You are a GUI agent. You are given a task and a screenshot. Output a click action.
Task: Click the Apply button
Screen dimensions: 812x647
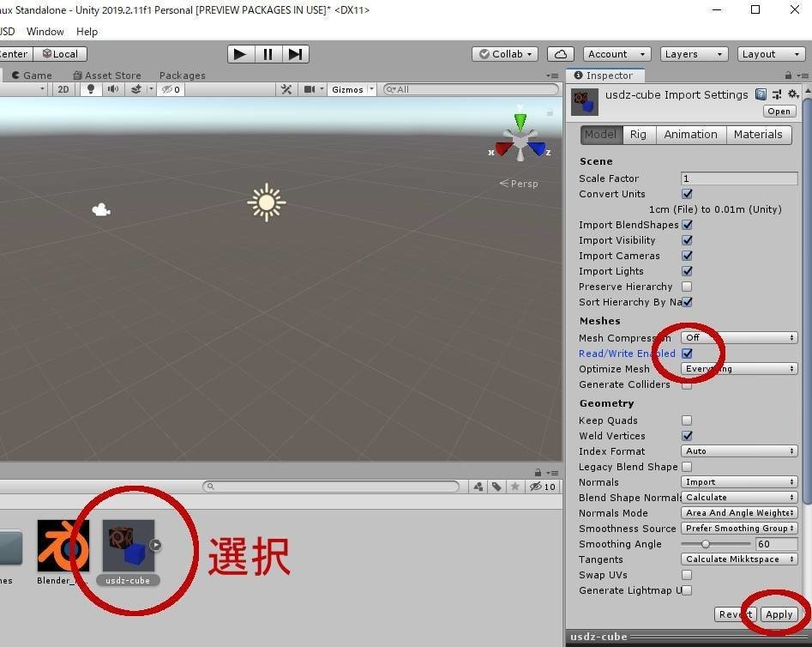pos(779,614)
